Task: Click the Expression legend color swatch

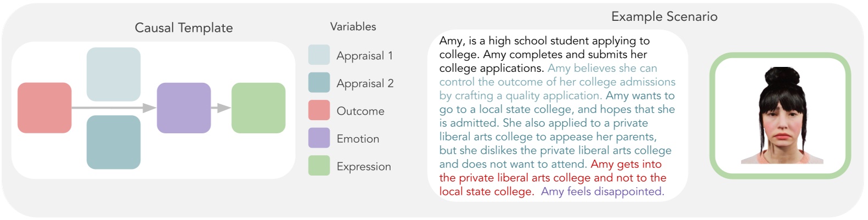Action: click(319, 166)
